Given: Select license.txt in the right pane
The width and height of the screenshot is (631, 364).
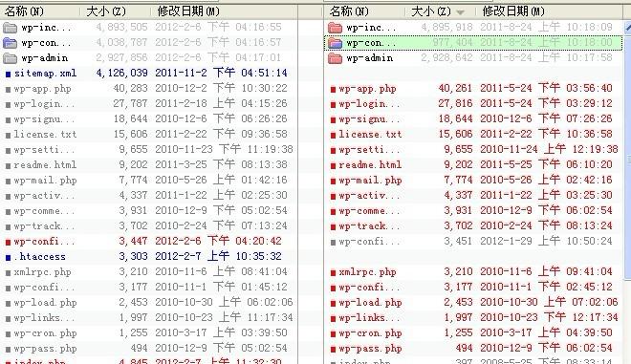Looking at the screenshot, I should point(370,135).
